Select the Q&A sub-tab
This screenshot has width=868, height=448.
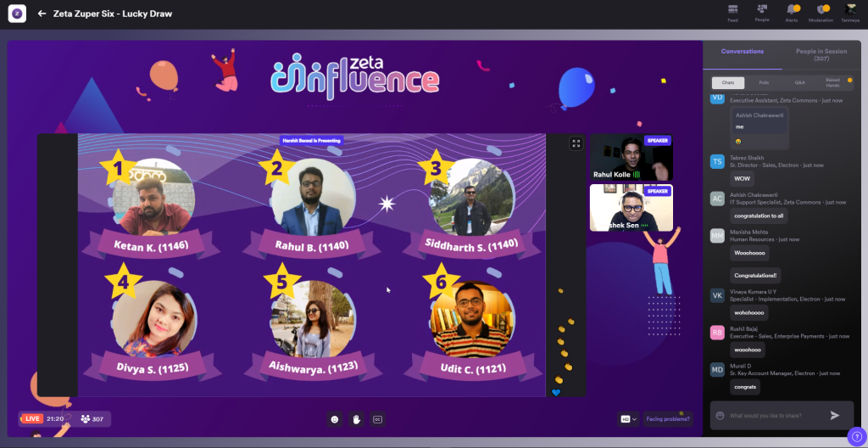(800, 82)
